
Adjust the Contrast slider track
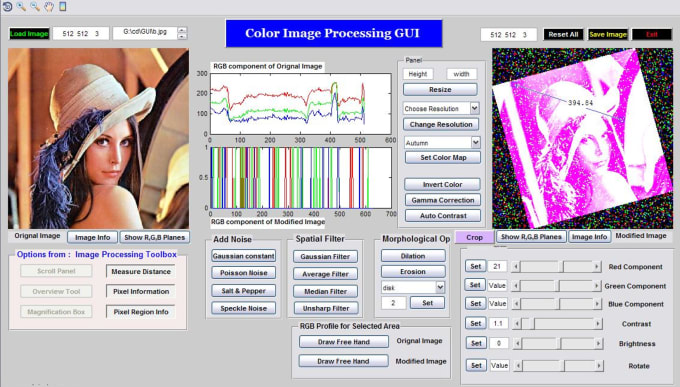coord(558,324)
